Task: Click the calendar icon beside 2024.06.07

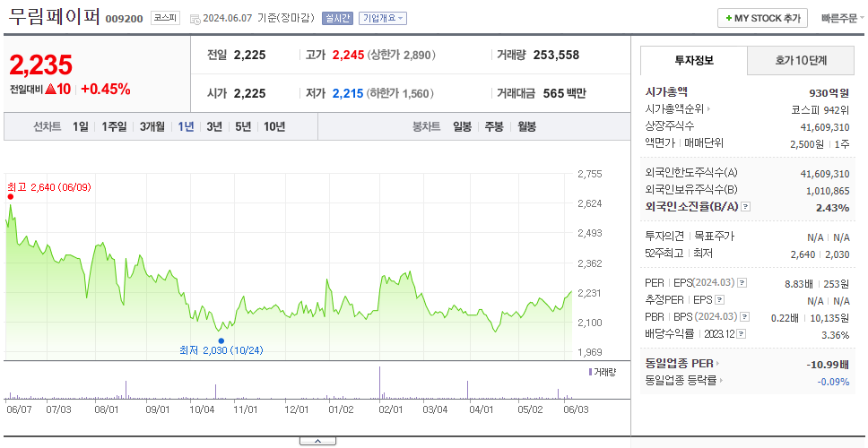Action: point(195,19)
